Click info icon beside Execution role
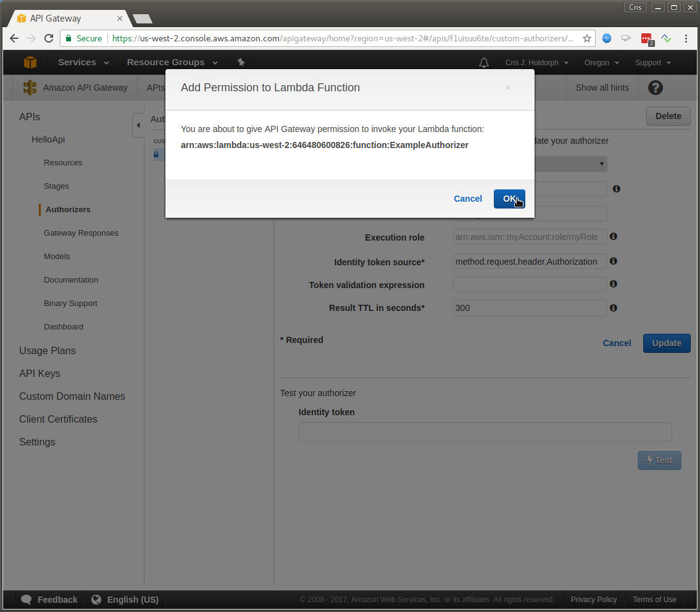Screen dimensions: 700x612 point(614,236)
